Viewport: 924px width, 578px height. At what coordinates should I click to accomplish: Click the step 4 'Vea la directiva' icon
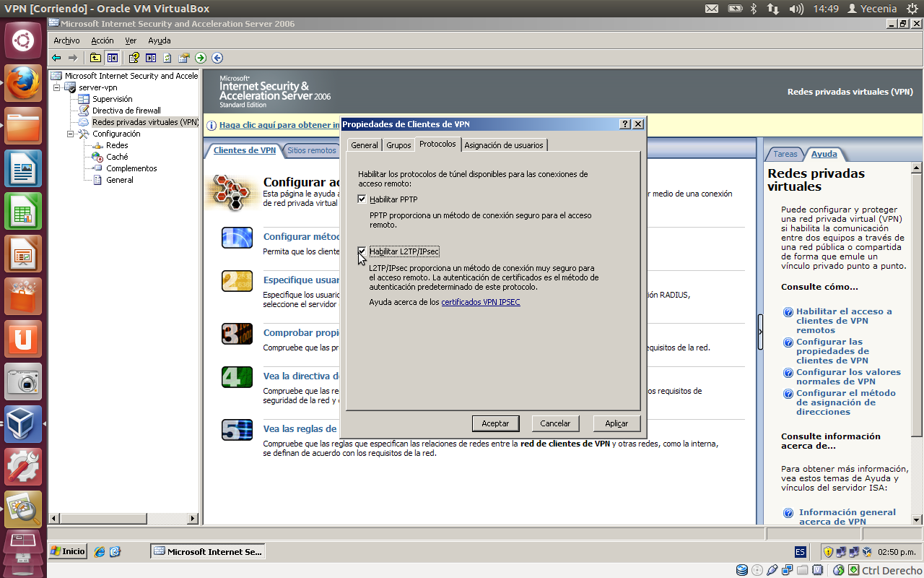click(237, 377)
